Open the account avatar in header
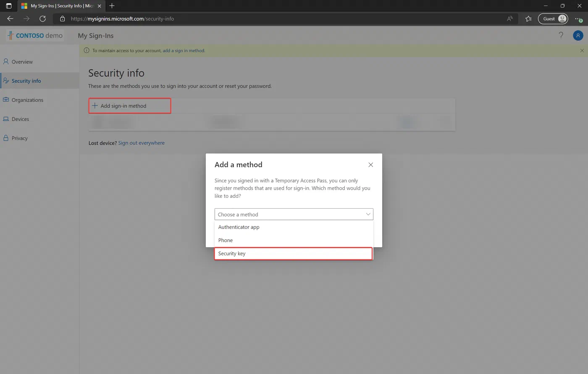588x374 pixels. [578, 36]
